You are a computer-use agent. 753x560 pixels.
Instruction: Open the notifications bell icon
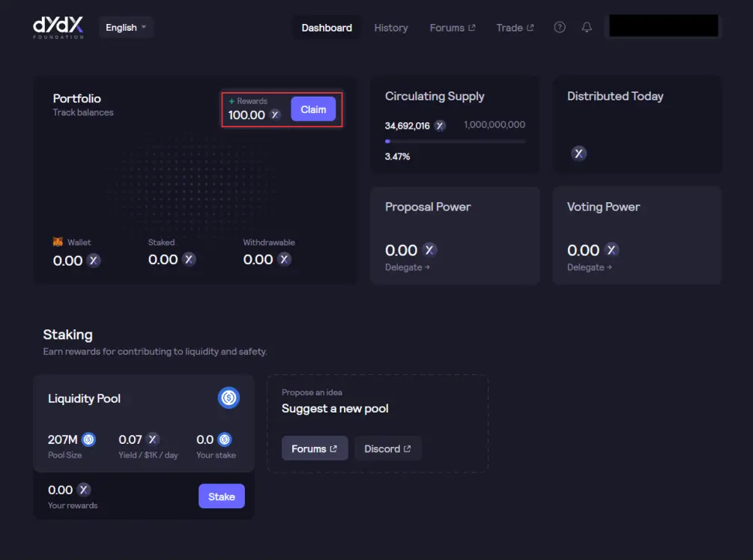click(587, 28)
